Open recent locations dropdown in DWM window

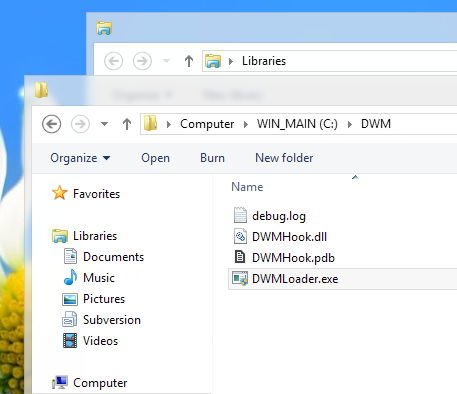click(x=104, y=124)
